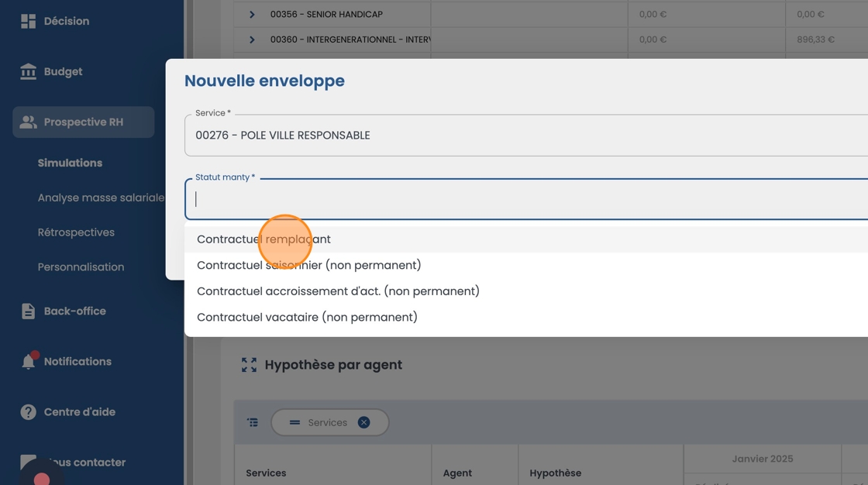
Task: Open the Service dropdown field
Action: pos(527,136)
